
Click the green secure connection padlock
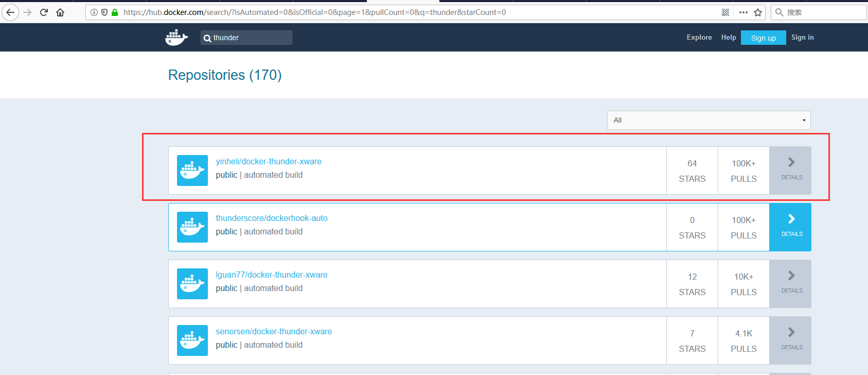(115, 12)
